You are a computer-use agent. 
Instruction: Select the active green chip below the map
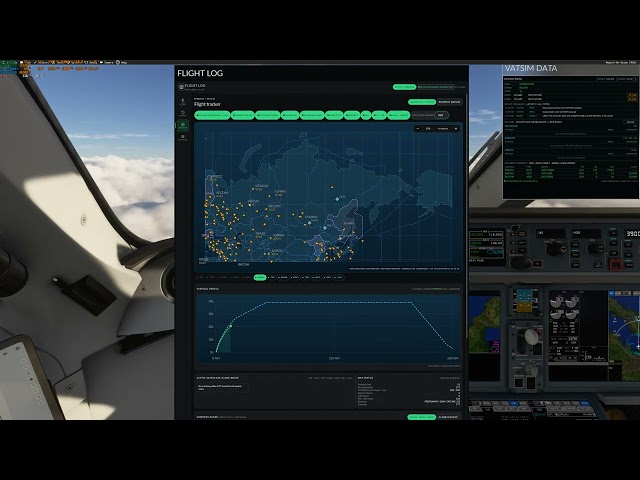(260, 278)
